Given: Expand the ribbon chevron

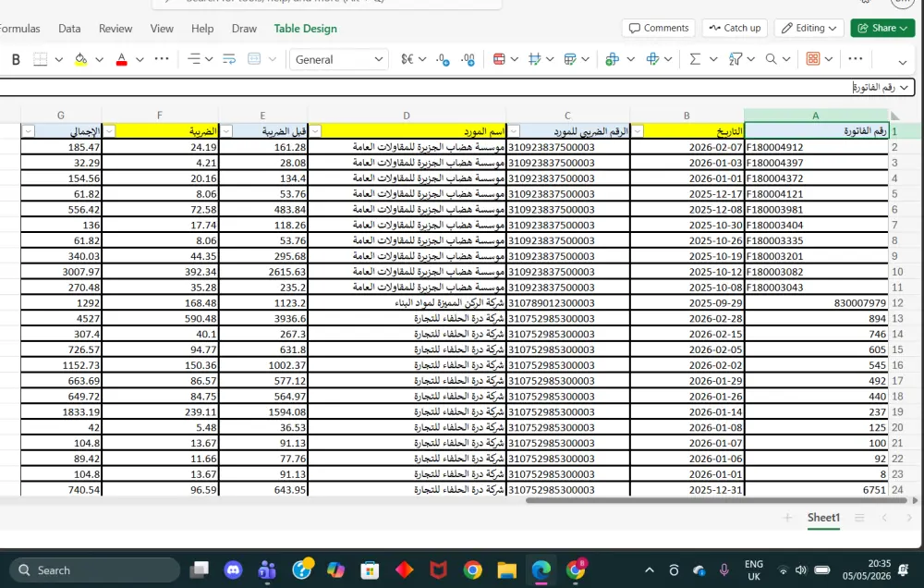Looking at the screenshot, I should point(902,62).
